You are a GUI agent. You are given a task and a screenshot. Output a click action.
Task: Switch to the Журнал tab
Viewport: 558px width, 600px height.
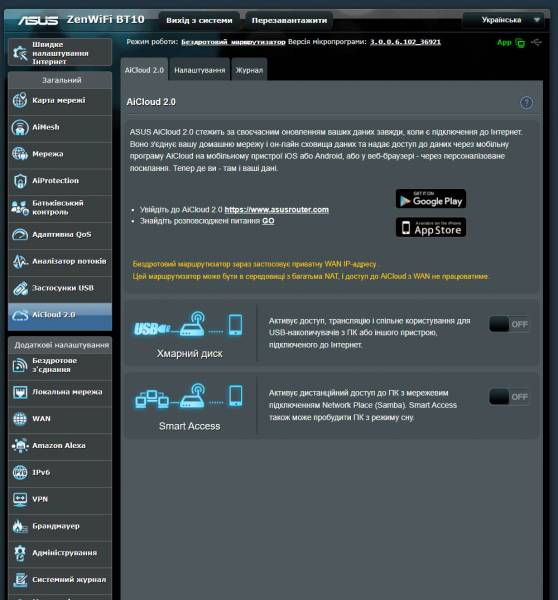(249, 70)
